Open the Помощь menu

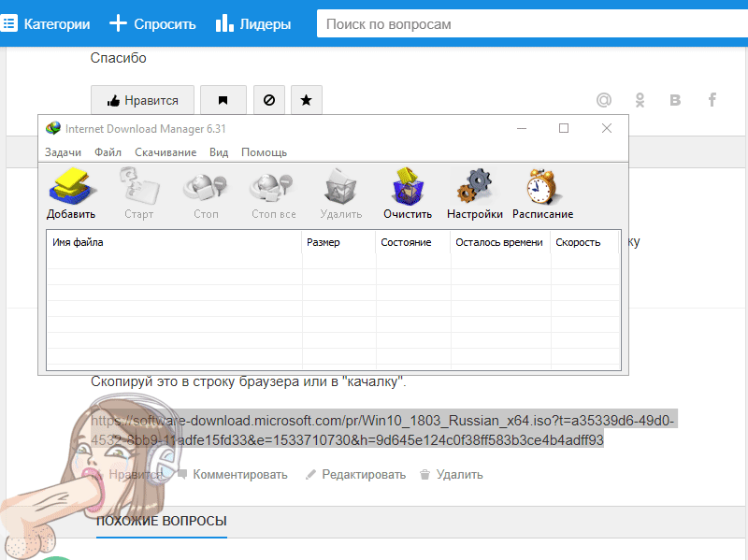(264, 152)
